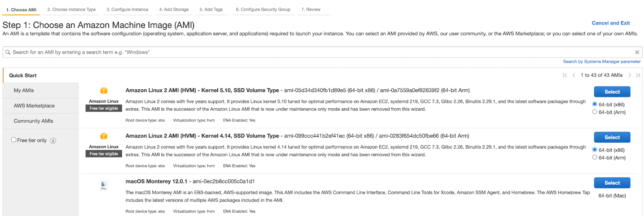Click Free tier eligible badge for Kernel 4.14
Image resolution: width=644 pixels, height=216 pixels.
point(104,154)
